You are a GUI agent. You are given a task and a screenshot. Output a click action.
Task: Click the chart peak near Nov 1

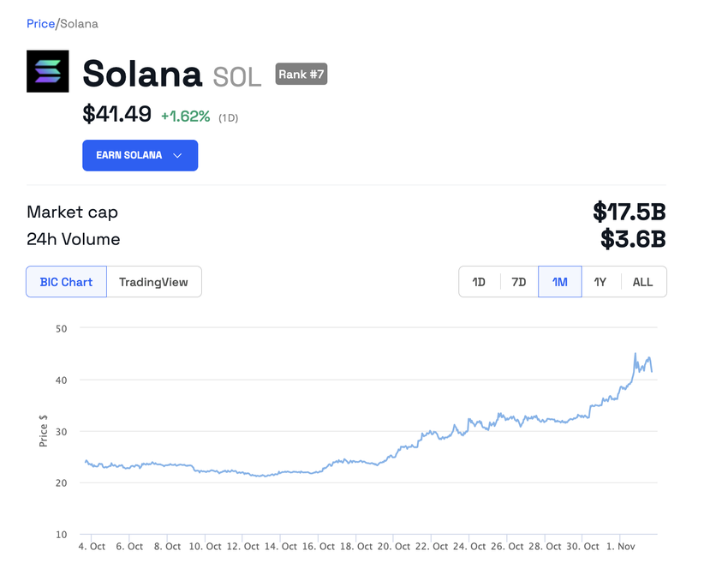[635, 351]
